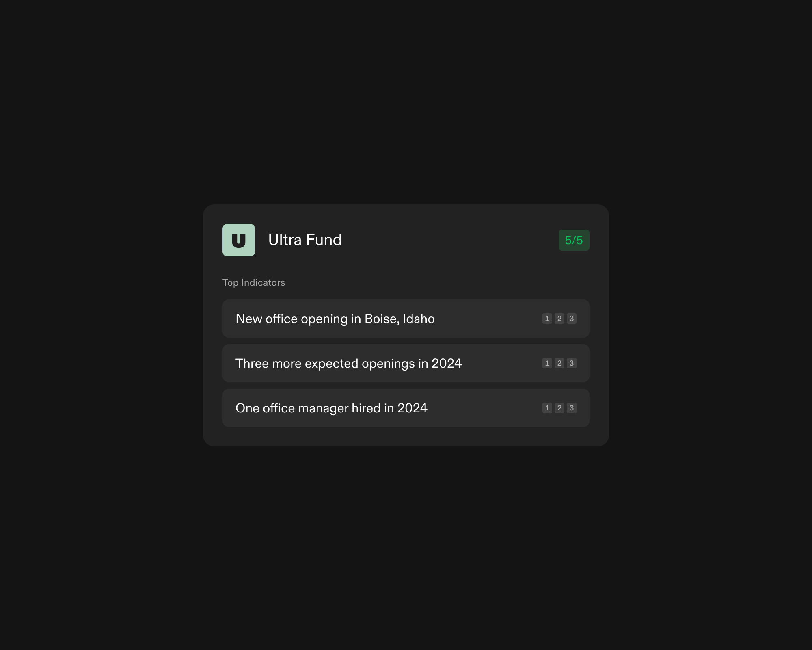812x650 pixels.
Task: Click the text 'One office manager hired in 2024'
Action: tap(331, 408)
